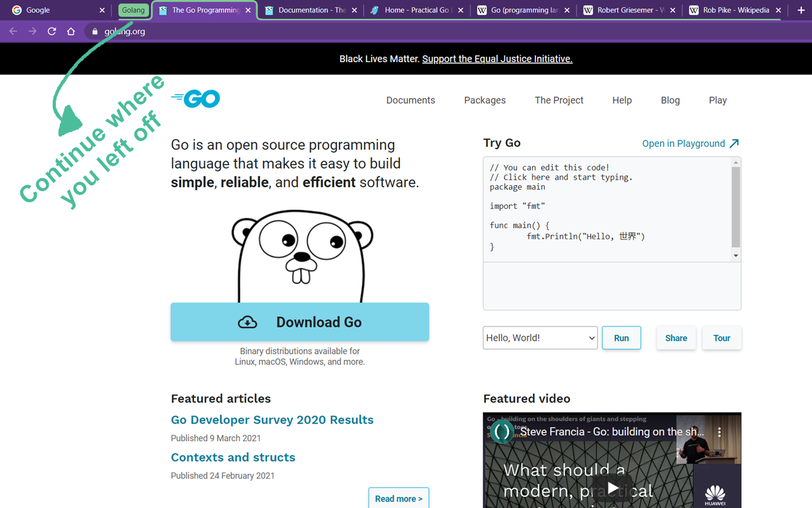812x508 pixels.
Task: Click the lock icon in address bar
Action: 95,31
